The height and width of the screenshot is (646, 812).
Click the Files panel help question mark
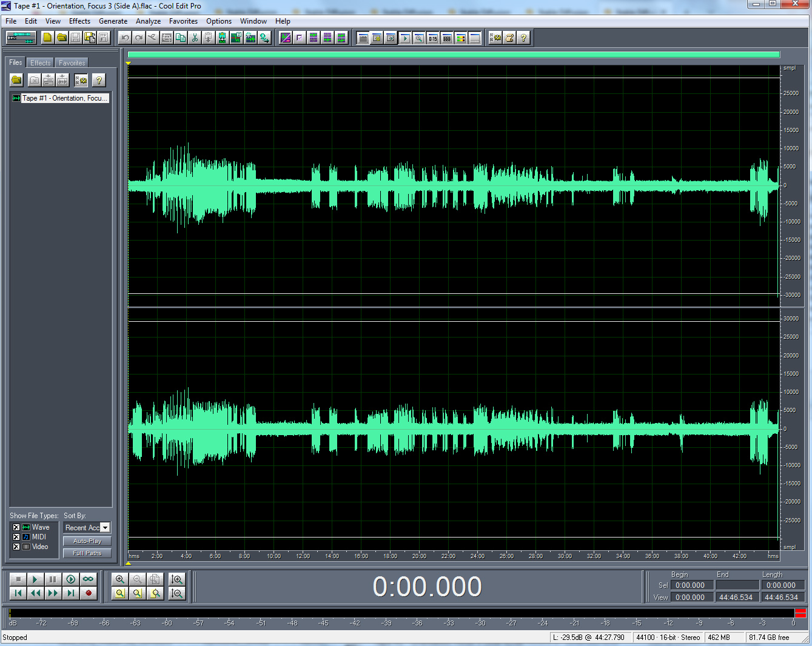(x=99, y=80)
